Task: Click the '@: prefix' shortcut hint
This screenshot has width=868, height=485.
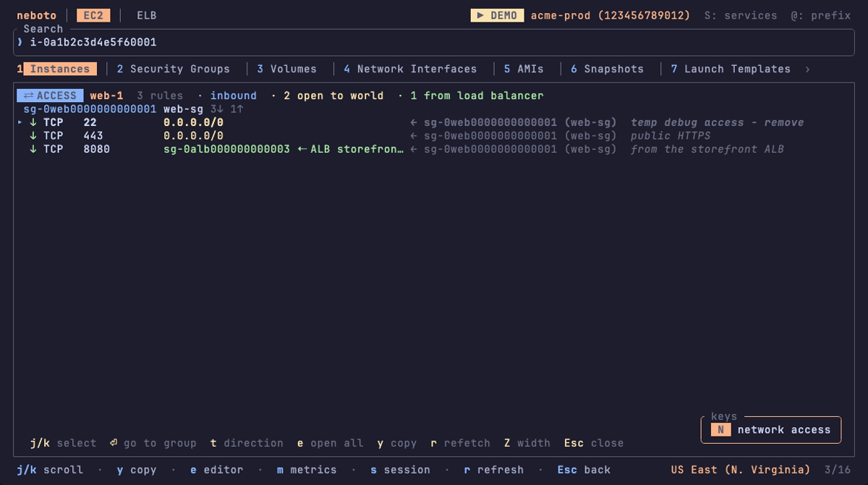Action: pos(820,15)
